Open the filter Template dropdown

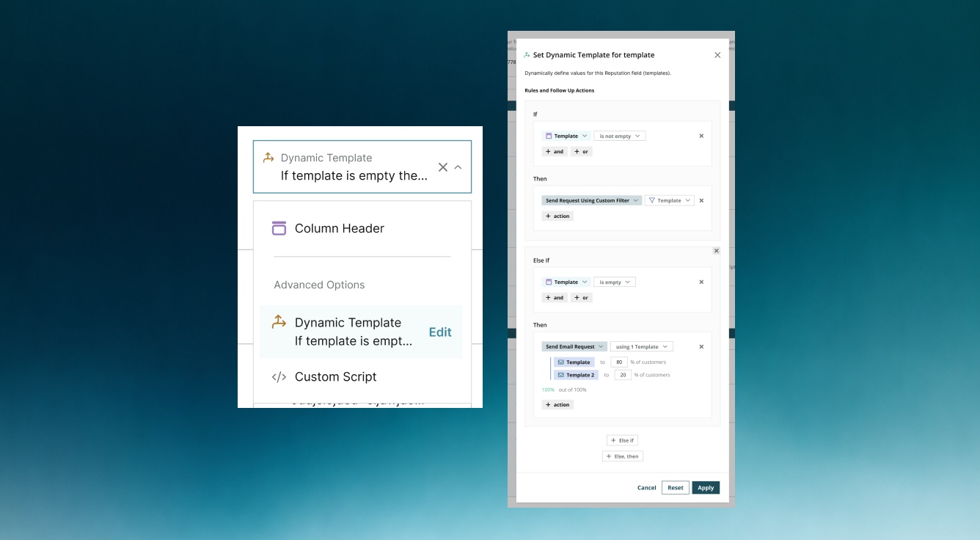click(x=669, y=200)
